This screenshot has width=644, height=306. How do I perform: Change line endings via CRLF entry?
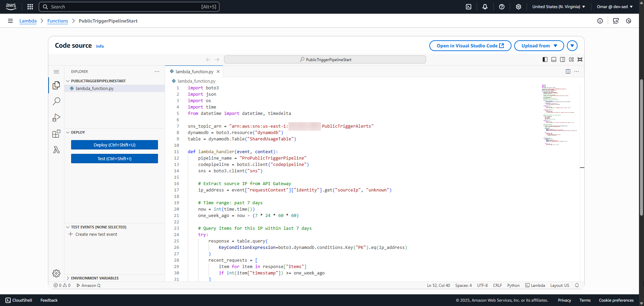point(497,286)
